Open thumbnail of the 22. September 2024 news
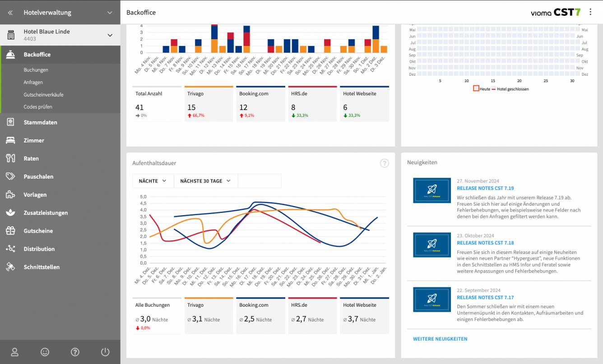This screenshot has width=603, height=364. (432, 299)
